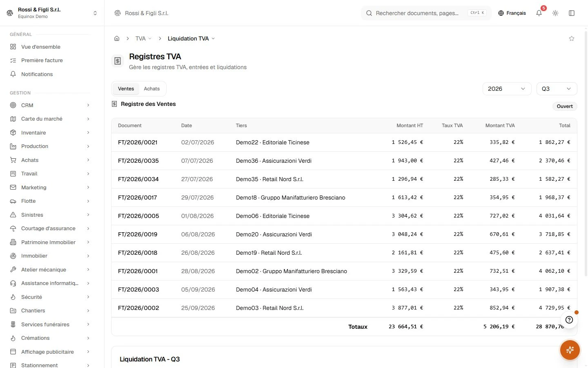This screenshot has width=588, height=368.
Task: Sort by the Montant HT column header
Action: tap(410, 126)
